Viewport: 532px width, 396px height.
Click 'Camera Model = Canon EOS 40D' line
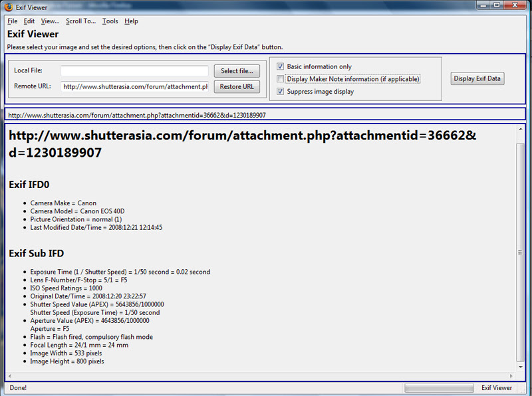click(x=77, y=211)
